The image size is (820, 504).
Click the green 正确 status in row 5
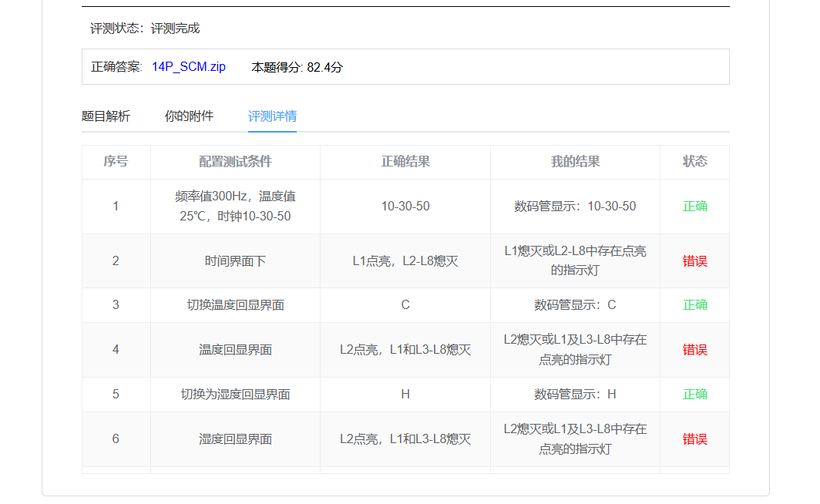[694, 395]
